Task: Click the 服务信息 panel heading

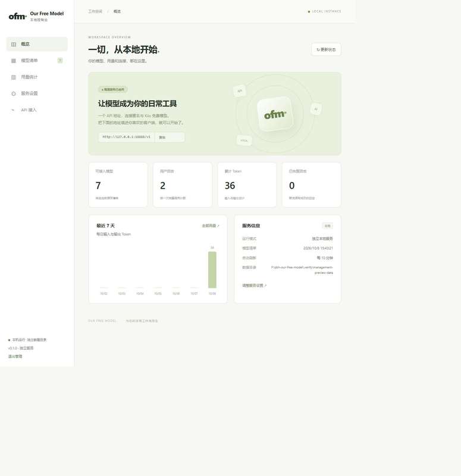Action: pyautogui.click(x=251, y=226)
